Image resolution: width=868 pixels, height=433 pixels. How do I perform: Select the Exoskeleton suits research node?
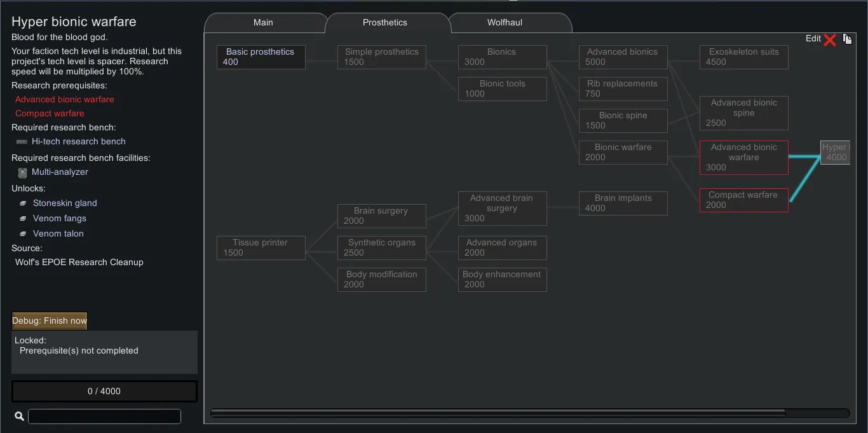point(743,57)
